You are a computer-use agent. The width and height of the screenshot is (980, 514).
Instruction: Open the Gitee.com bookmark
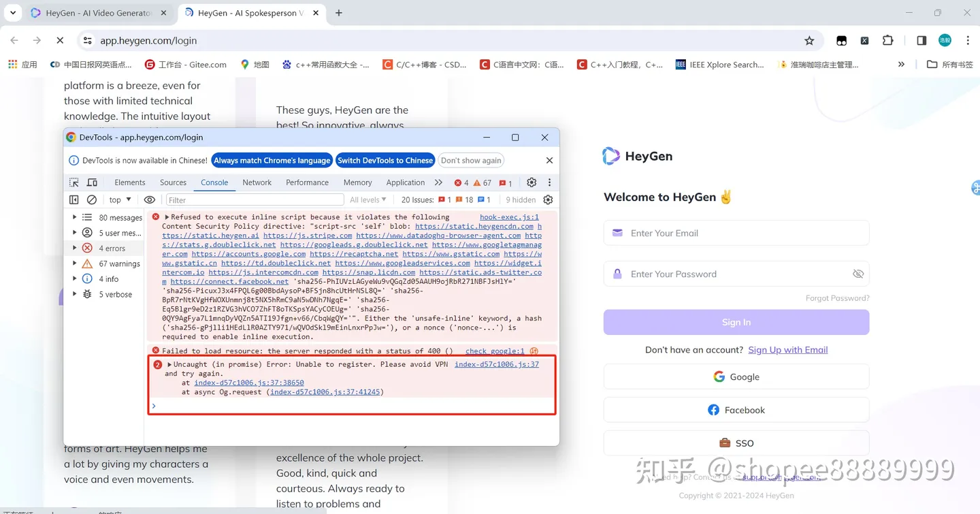click(185, 65)
